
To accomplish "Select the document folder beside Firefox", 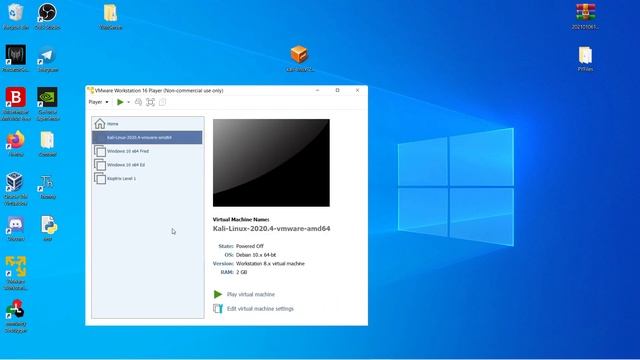I will (47, 144).
